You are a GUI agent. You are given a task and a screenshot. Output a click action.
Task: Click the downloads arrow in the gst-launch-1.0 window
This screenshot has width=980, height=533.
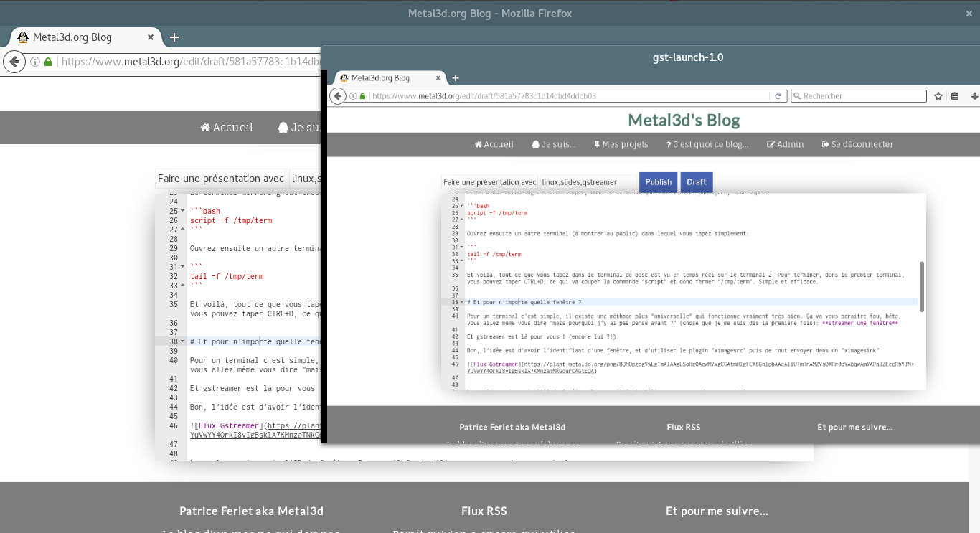[x=974, y=95]
